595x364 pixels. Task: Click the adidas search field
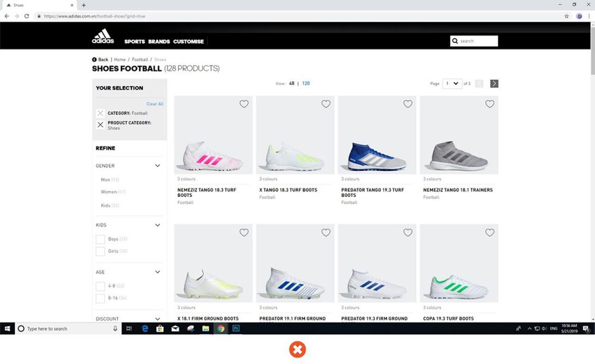pyautogui.click(x=477, y=41)
